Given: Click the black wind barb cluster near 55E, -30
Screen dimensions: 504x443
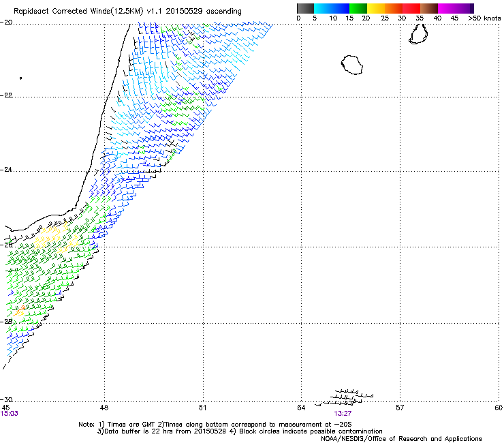Looking at the screenshot, I should point(344,397).
